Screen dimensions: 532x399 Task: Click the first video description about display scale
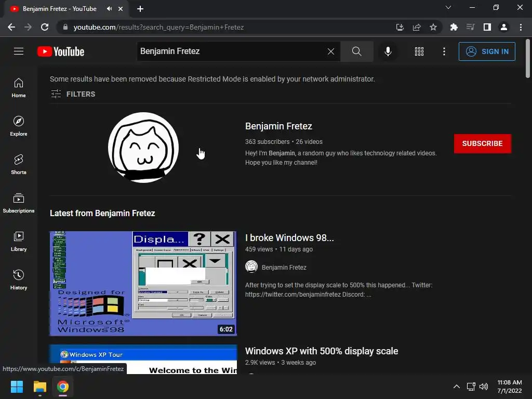pyautogui.click(x=339, y=290)
